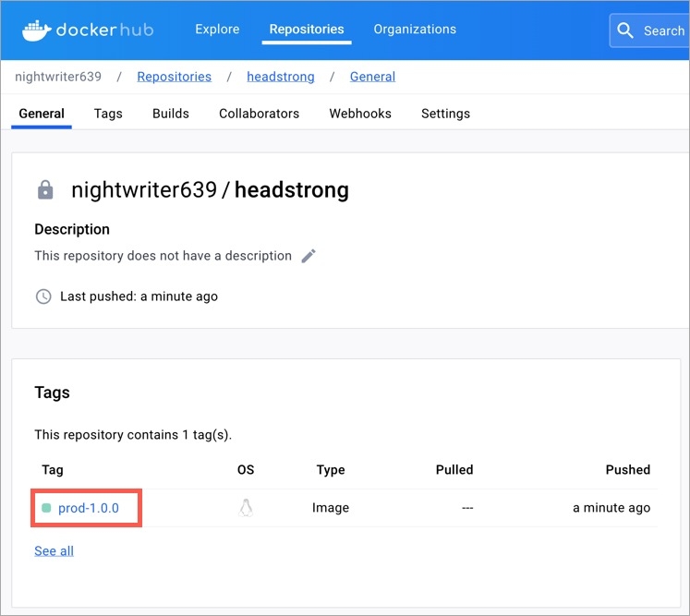Click the Docker Hub whale logo

click(x=37, y=30)
